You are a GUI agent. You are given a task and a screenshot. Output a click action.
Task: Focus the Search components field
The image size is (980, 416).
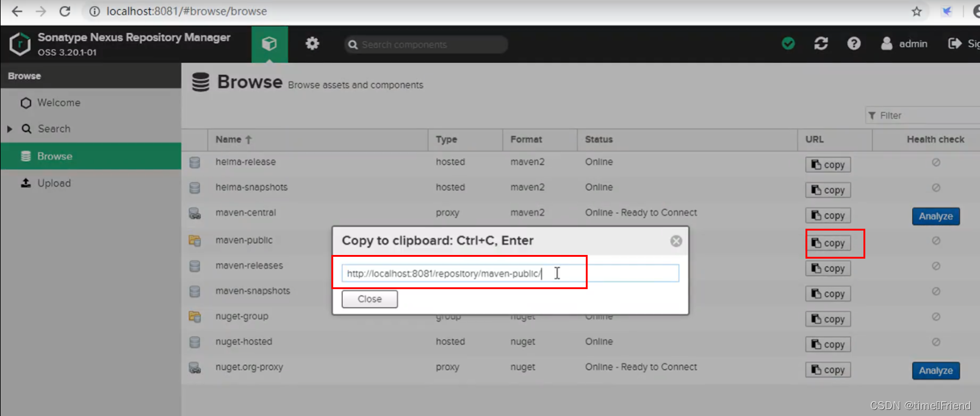(x=426, y=45)
